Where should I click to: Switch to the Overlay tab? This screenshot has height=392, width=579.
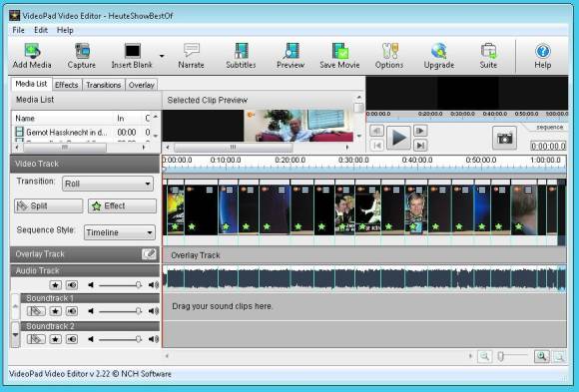click(x=142, y=85)
